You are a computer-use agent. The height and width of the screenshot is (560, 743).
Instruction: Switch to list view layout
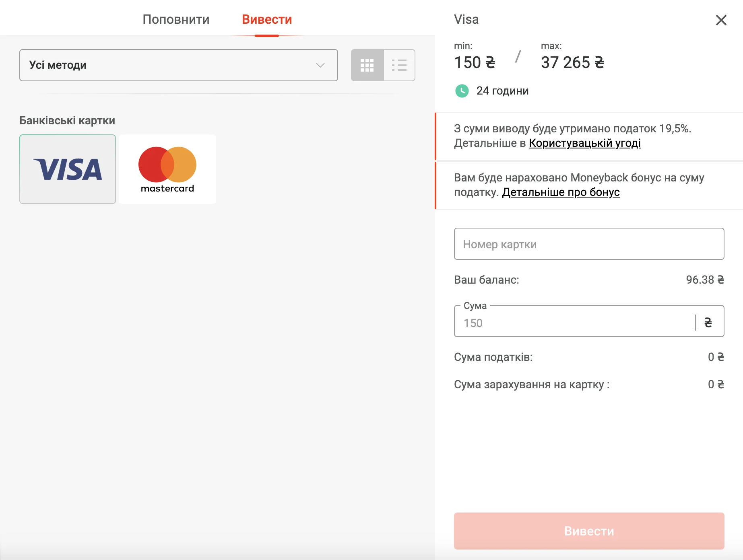(399, 65)
